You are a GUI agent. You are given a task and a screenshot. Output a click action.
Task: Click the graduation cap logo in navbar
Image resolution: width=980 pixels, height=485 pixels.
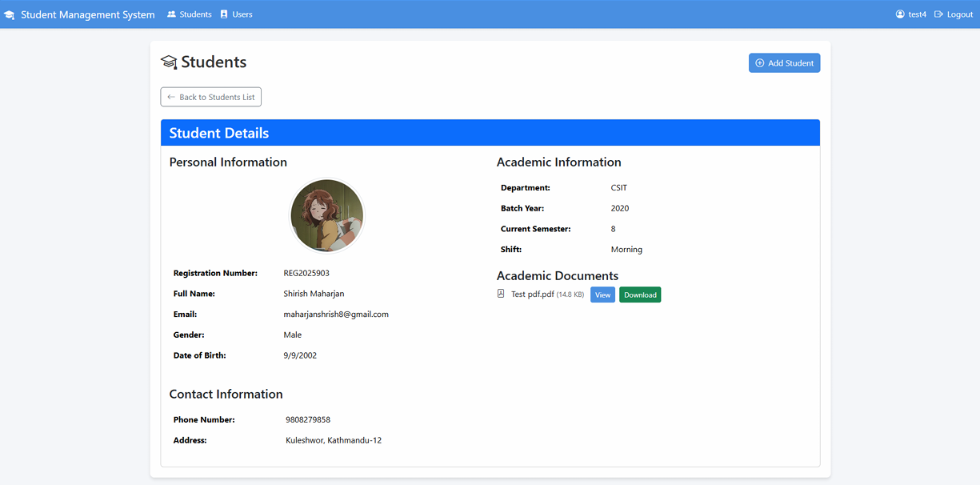click(10, 15)
